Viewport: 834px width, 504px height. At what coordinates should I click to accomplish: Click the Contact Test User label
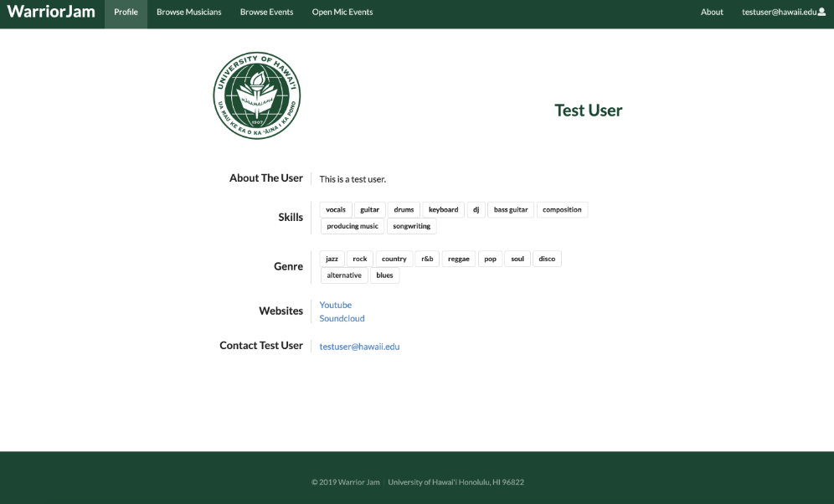point(261,346)
